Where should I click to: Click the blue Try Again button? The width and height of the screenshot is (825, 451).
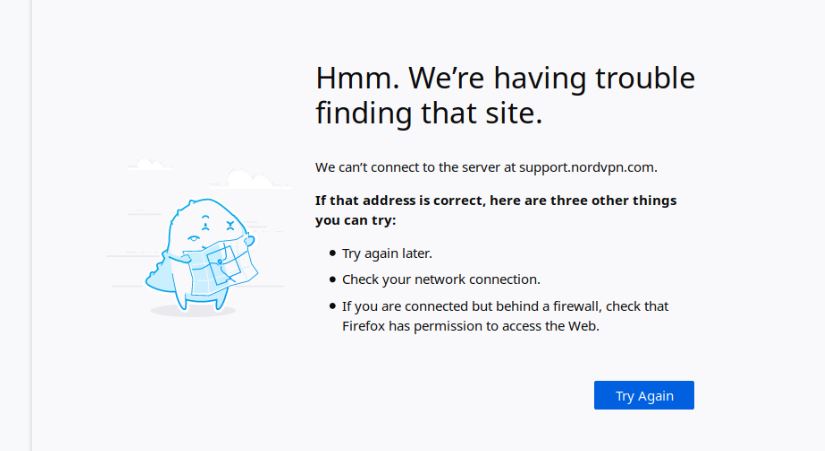pos(643,395)
